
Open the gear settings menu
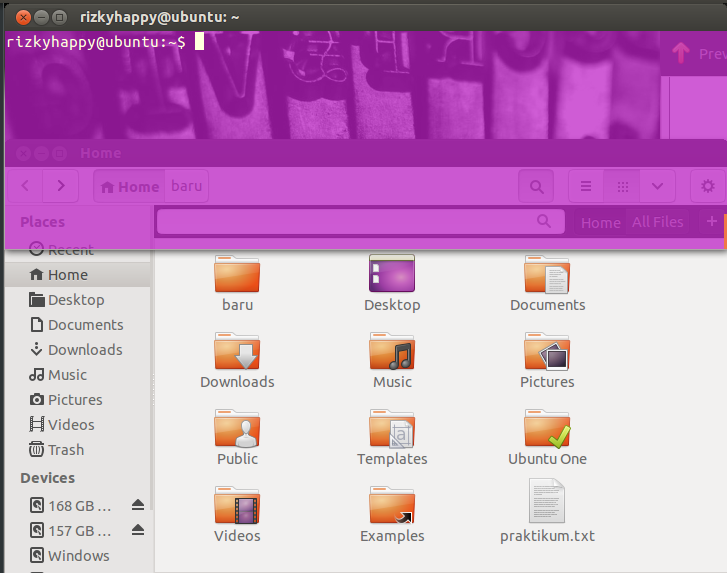coord(708,186)
